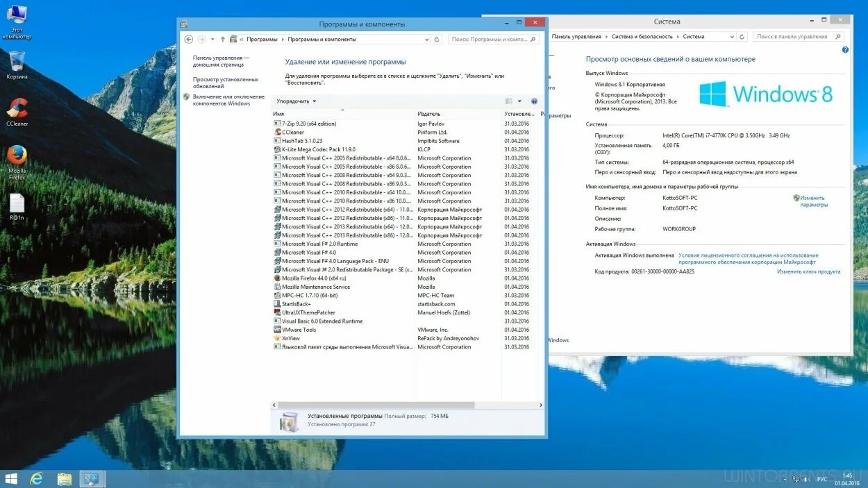
Task: Open the Упорядочить dropdown menu
Action: 297,101
